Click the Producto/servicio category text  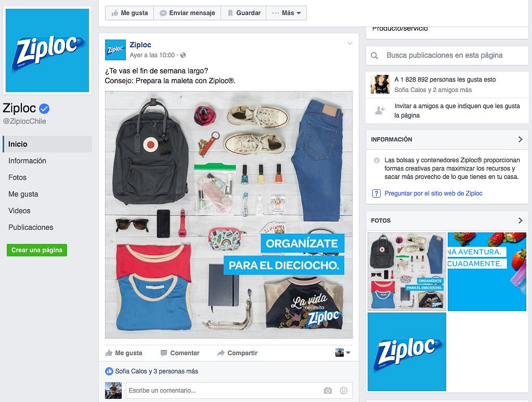point(400,29)
